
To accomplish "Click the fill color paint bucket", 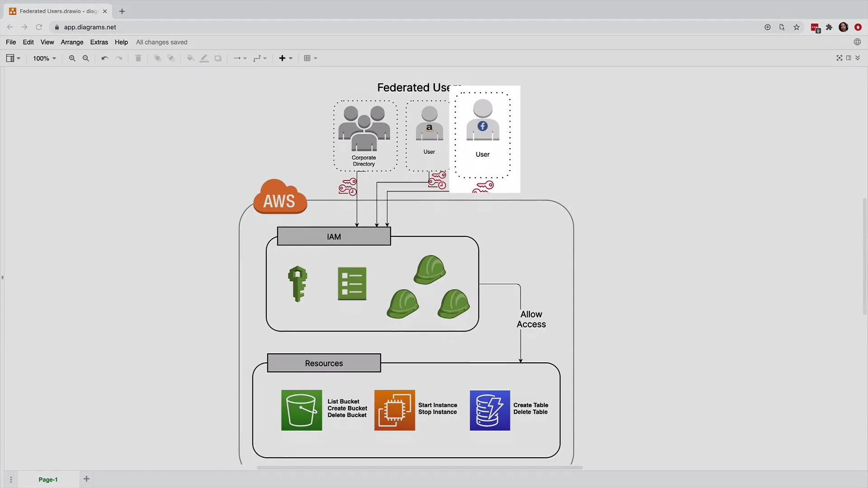I will pyautogui.click(x=190, y=58).
